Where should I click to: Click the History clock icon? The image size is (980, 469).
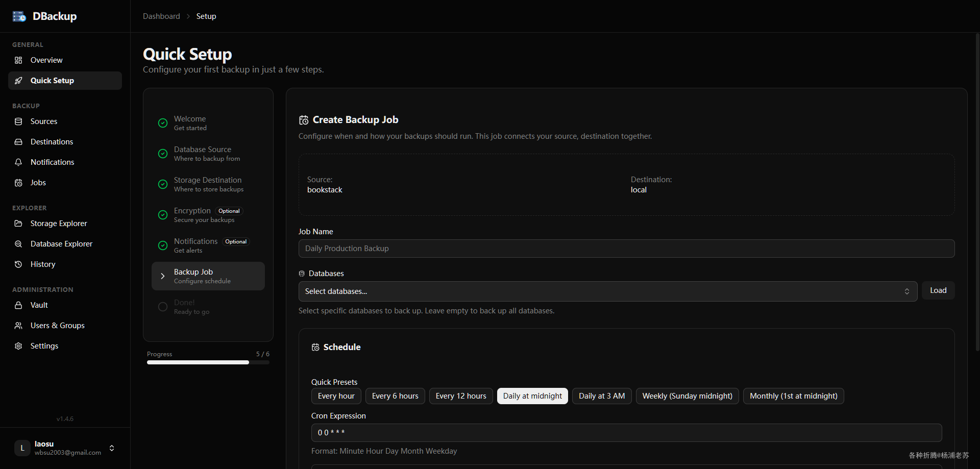click(x=18, y=264)
